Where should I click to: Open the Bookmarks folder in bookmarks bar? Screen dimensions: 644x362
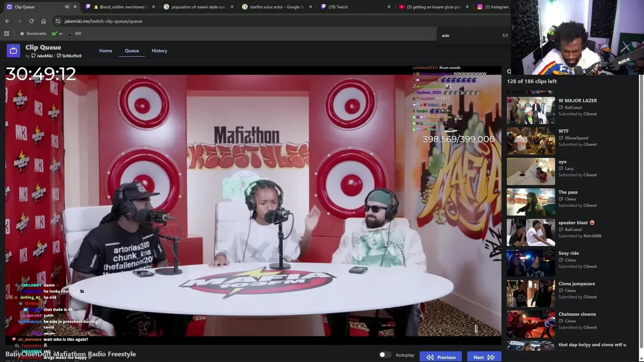[x=33, y=34]
